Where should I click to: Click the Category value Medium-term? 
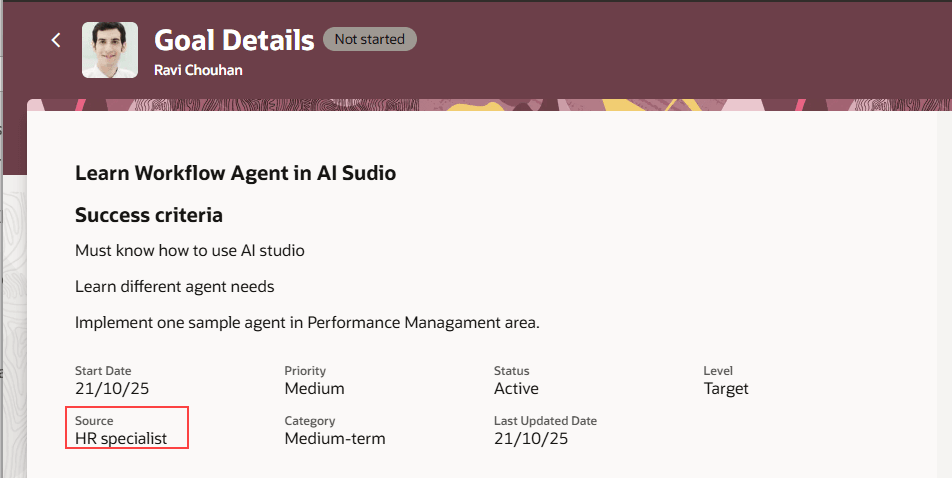[x=334, y=438]
